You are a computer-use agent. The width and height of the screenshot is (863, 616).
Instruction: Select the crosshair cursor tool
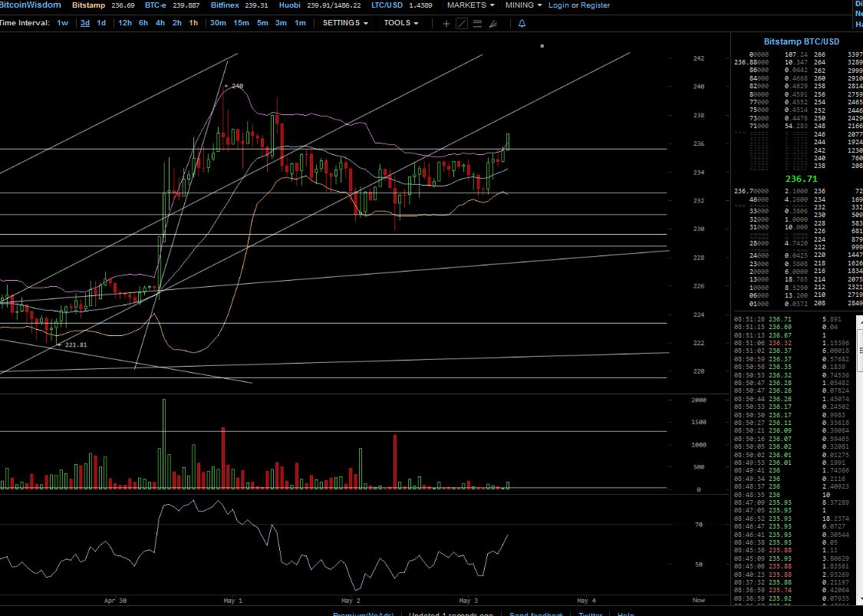[x=446, y=24]
